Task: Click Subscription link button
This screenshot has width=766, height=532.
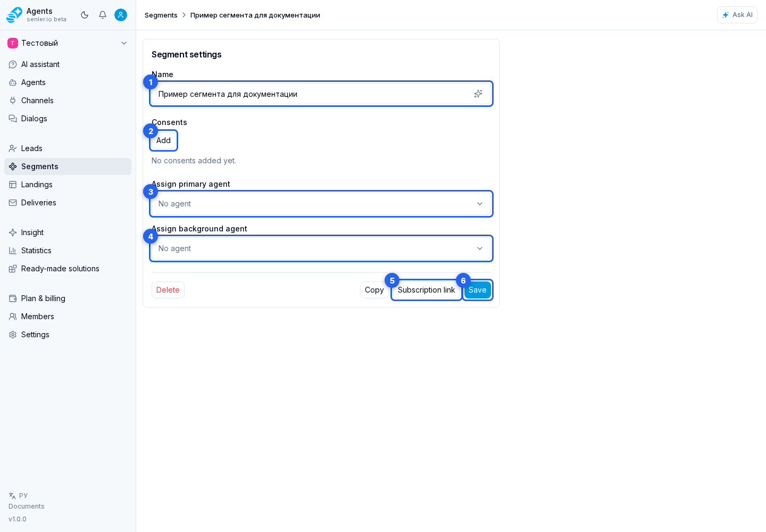Action: point(427,290)
